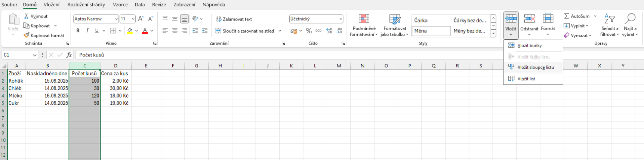Apply red font color A
Viewport: 644px width, 160px height.
(145, 31)
